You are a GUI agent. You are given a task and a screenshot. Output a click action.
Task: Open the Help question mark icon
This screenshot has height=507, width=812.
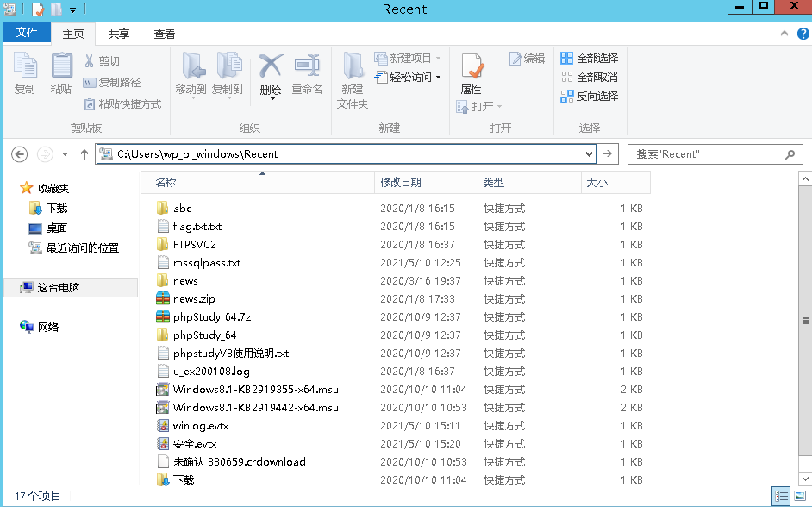(803, 34)
